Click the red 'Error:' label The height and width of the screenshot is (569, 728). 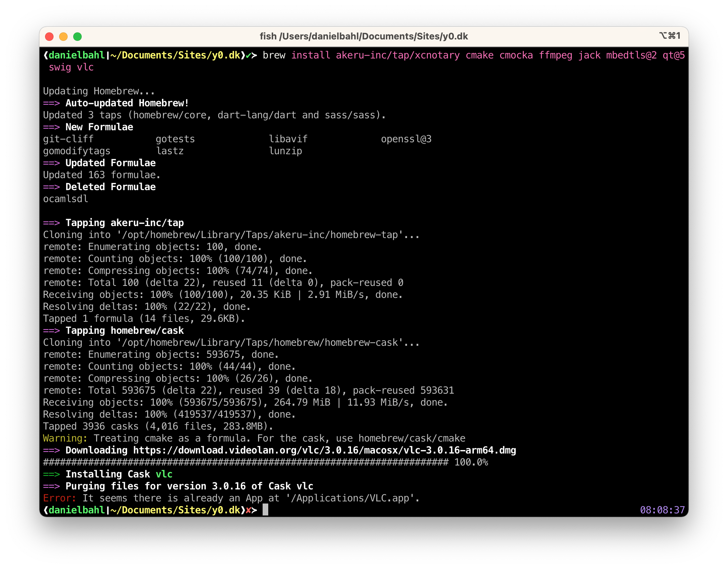59,498
